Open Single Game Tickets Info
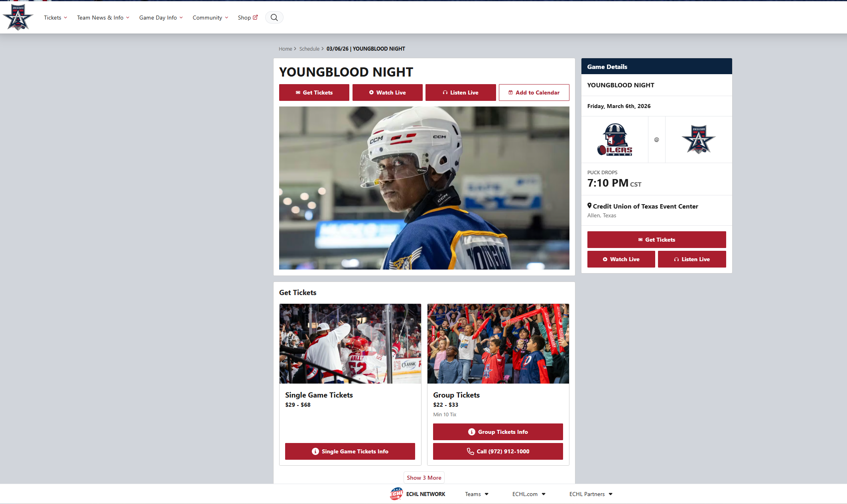 (x=350, y=451)
